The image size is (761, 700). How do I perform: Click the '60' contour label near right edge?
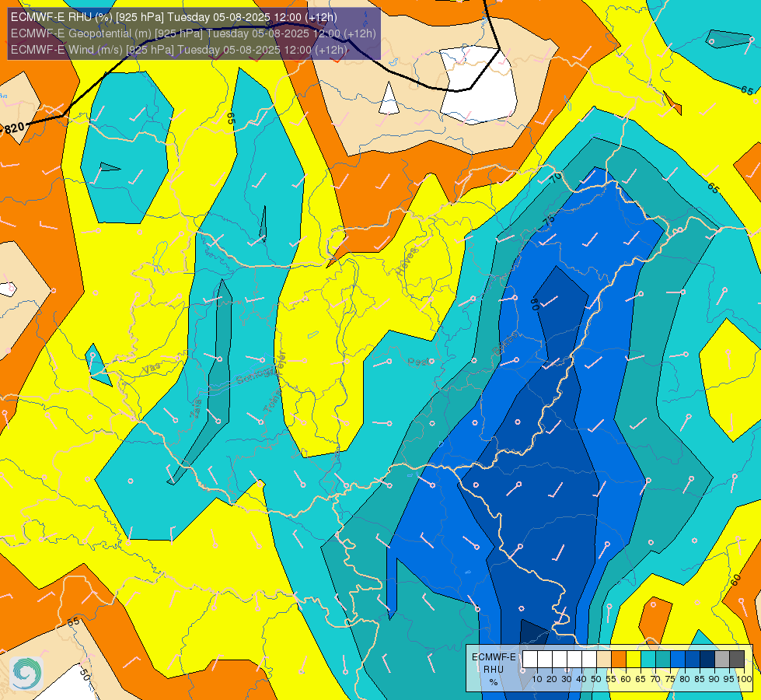click(x=736, y=579)
